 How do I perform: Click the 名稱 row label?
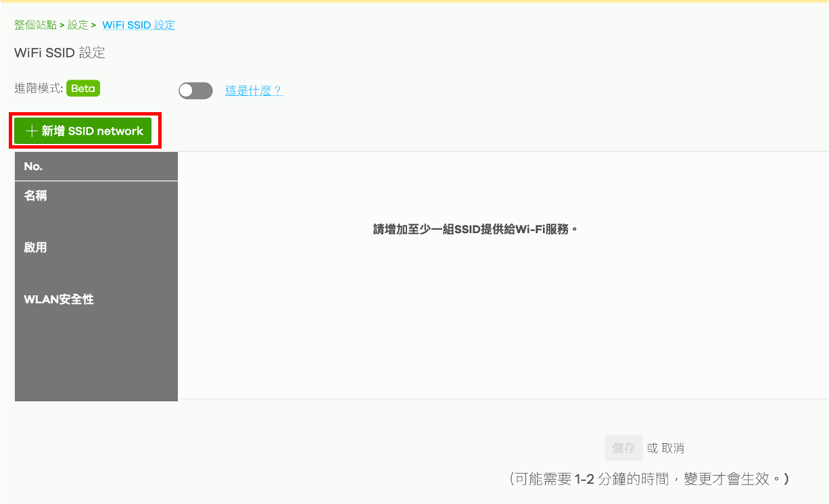coord(35,196)
